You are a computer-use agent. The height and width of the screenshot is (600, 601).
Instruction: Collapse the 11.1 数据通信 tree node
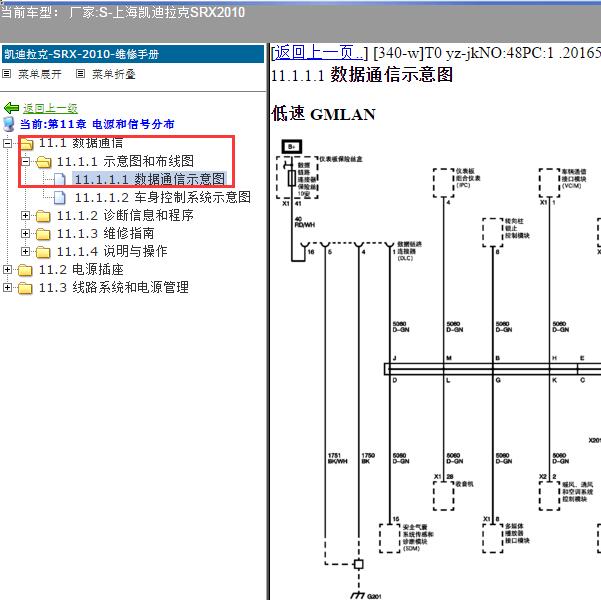7,143
